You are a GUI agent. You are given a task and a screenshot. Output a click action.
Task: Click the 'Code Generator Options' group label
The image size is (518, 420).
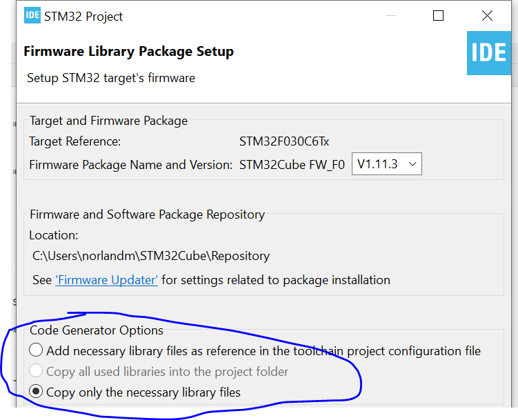[97, 331]
